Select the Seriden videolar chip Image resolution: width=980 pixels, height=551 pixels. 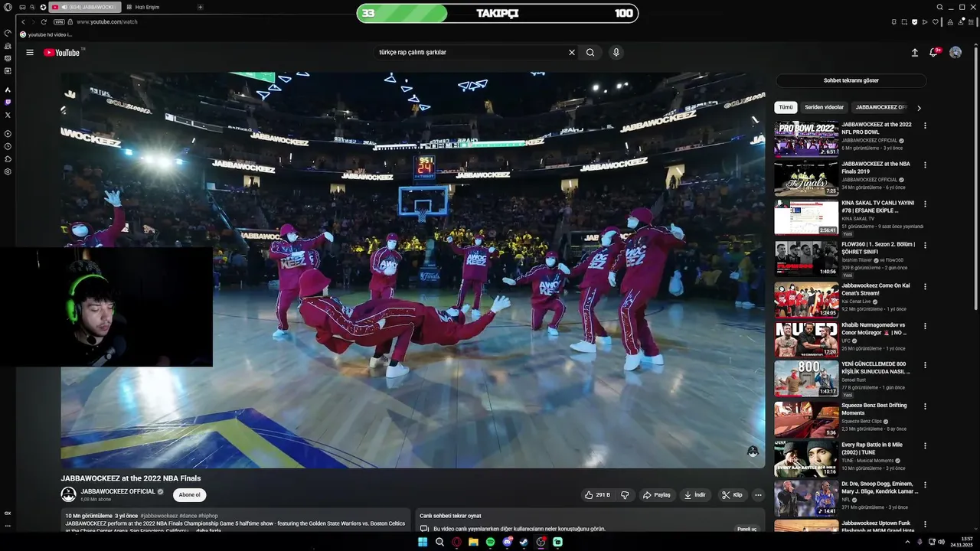(824, 108)
